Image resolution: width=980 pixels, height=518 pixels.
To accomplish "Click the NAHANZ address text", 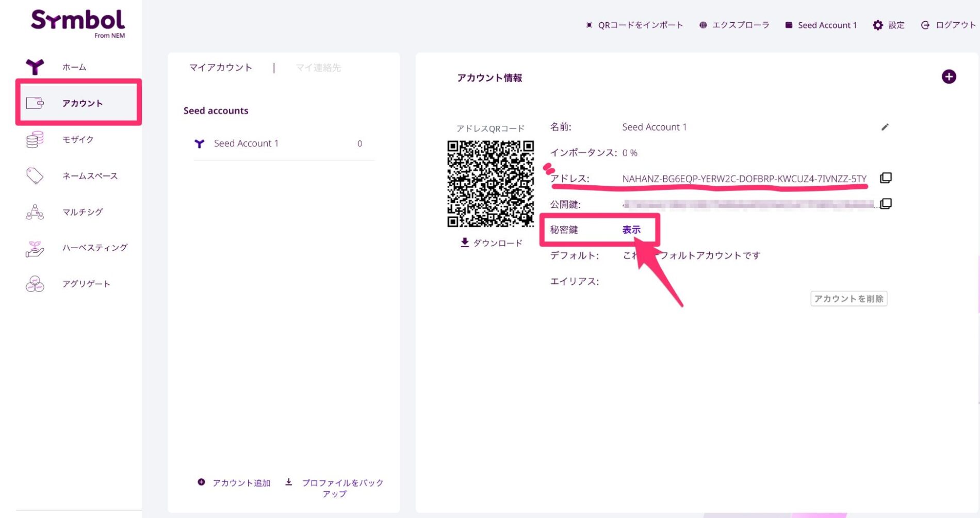I will pos(744,179).
